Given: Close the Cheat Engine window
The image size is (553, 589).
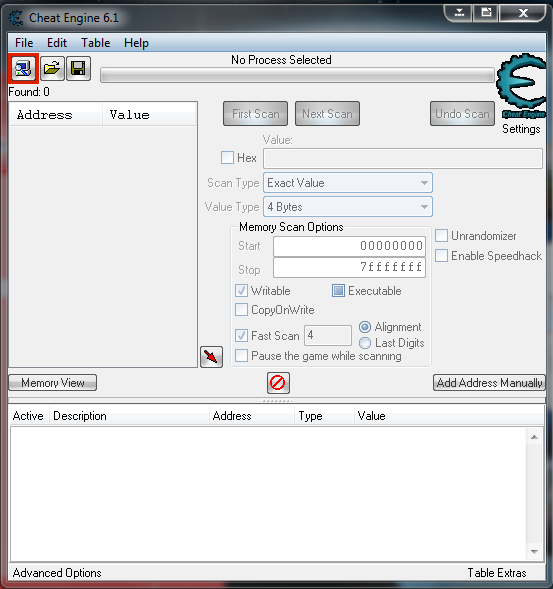Looking at the screenshot, I should click(523, 13).
